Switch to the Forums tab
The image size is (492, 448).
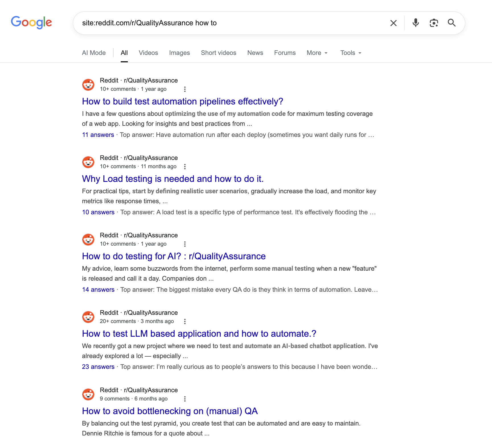tap(285, 53)
